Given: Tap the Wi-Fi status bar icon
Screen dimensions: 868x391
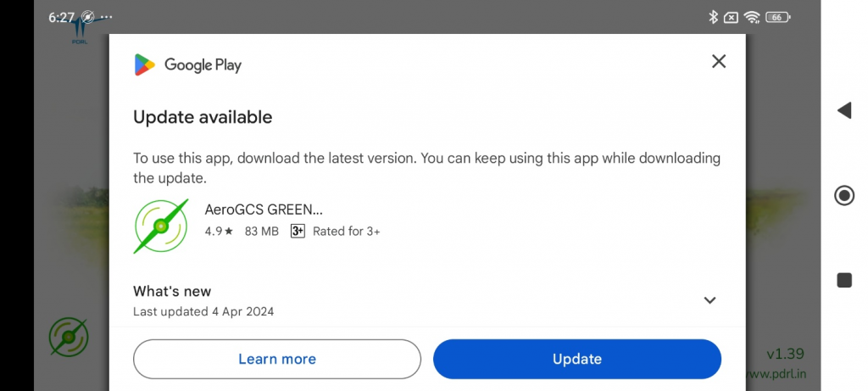Looking at the screenshot, I should 752,17.
